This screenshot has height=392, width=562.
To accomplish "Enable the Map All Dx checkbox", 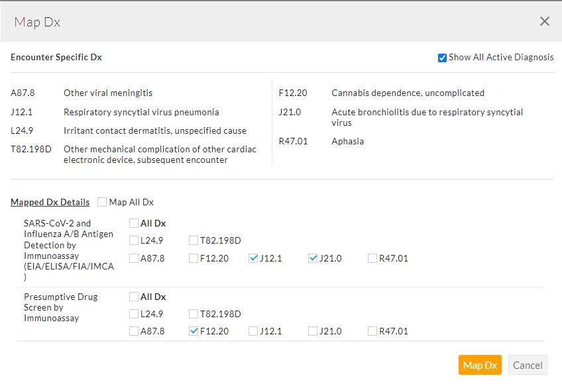I will click(102, 202).
